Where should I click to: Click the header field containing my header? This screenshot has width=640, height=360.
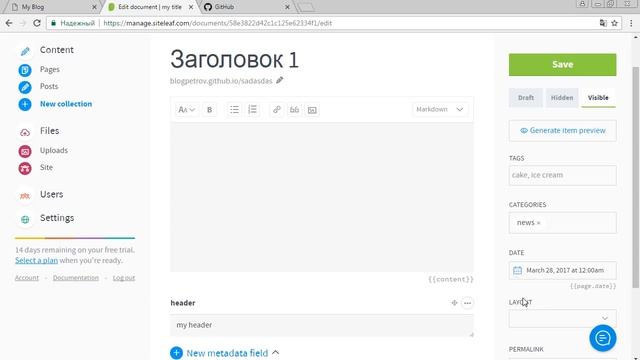322,325
